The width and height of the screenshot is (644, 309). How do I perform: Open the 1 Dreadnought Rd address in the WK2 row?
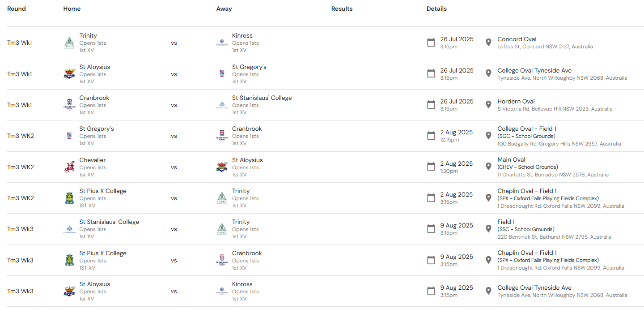pos(560,206)
